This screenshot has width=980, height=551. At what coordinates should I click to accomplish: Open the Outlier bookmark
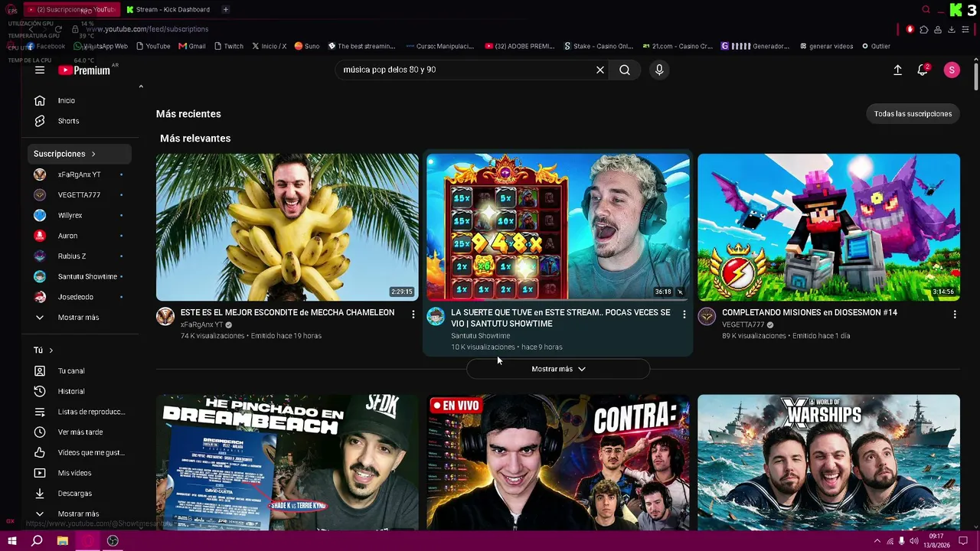(876, 46)
